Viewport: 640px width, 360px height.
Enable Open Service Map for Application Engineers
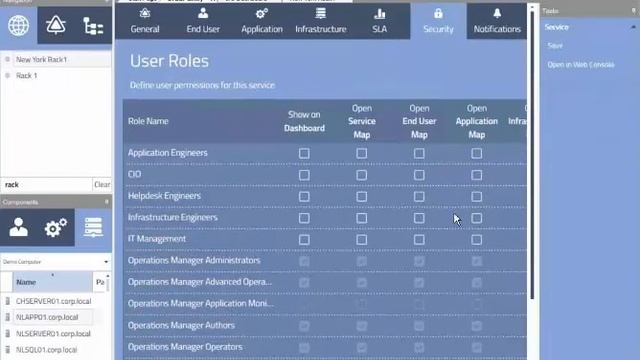click(362, 153)
